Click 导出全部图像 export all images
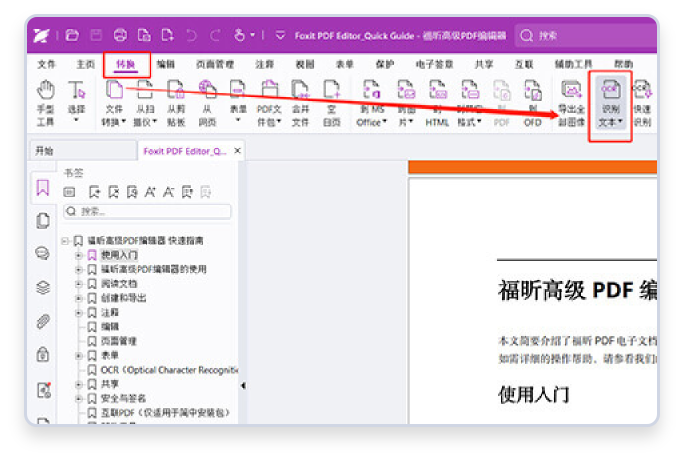The height and width of the screenshot is (461, 684). coord(571,103)
